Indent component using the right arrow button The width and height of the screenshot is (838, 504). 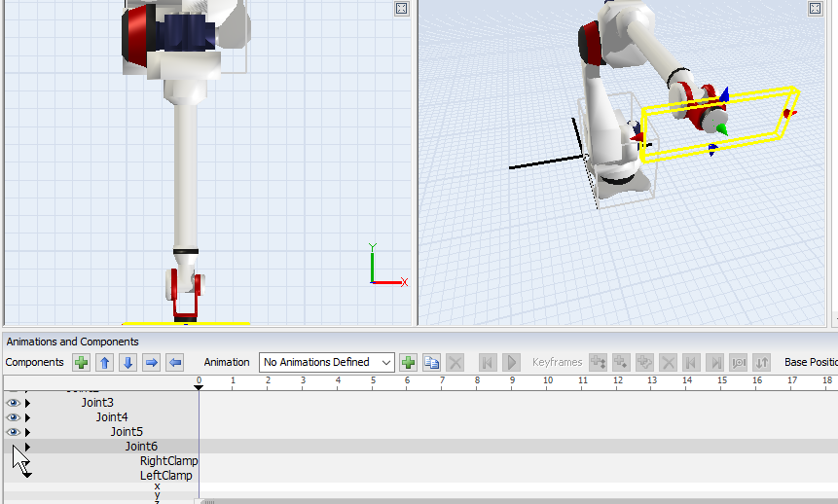151,362
